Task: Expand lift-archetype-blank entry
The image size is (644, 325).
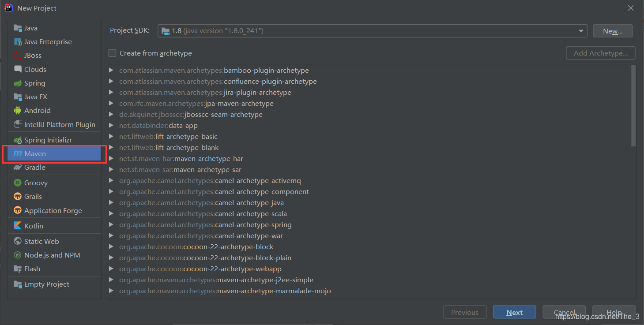Action: [111, 148]
